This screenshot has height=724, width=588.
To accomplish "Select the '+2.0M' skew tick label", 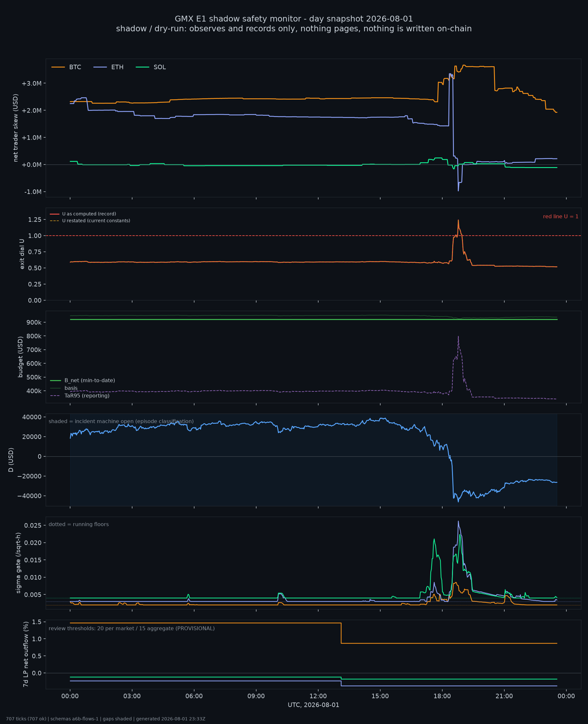I will (x=32, y=111).
